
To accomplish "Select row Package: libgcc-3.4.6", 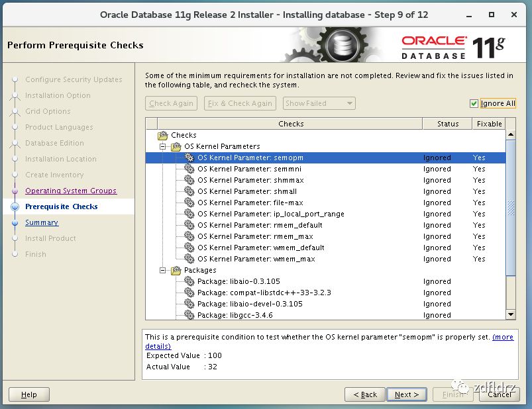I will [325, 315].
